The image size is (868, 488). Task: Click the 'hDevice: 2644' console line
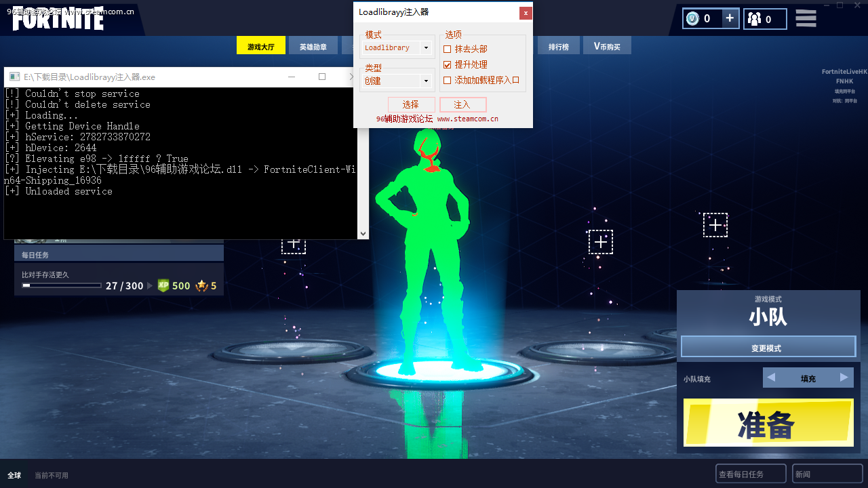click(x=50, y=148)
